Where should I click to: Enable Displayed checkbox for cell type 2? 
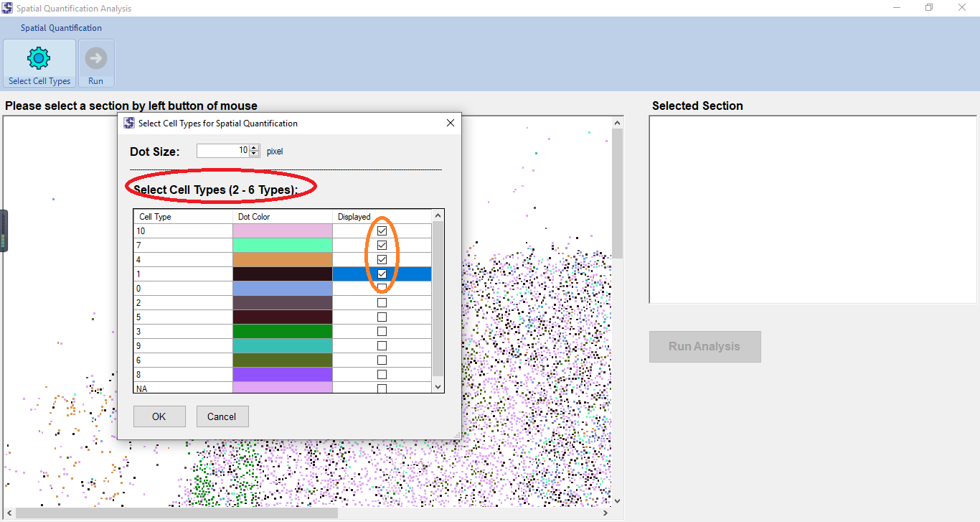point(382,303)
